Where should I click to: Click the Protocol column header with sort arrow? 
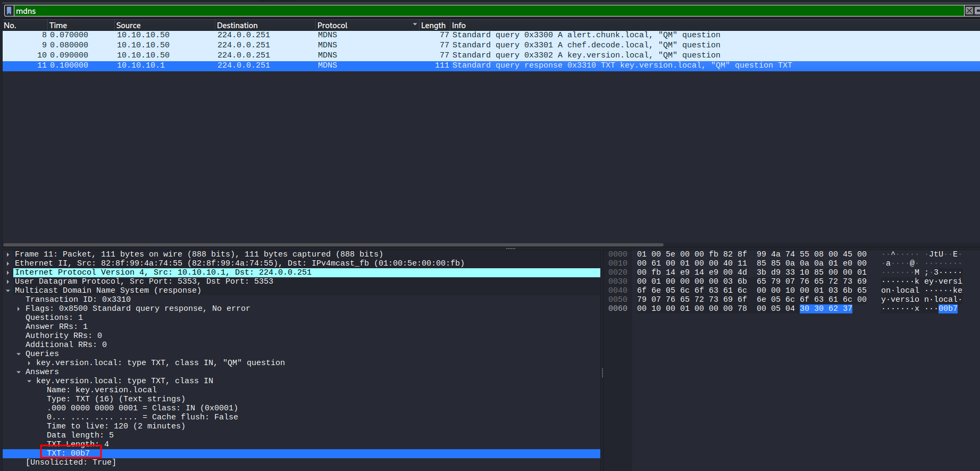[x=367, y=25]
